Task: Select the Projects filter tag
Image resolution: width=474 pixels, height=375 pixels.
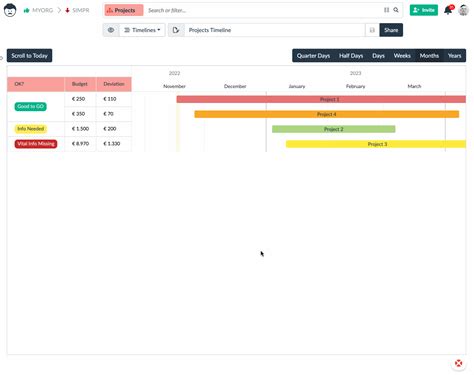Action: [124, 10]
